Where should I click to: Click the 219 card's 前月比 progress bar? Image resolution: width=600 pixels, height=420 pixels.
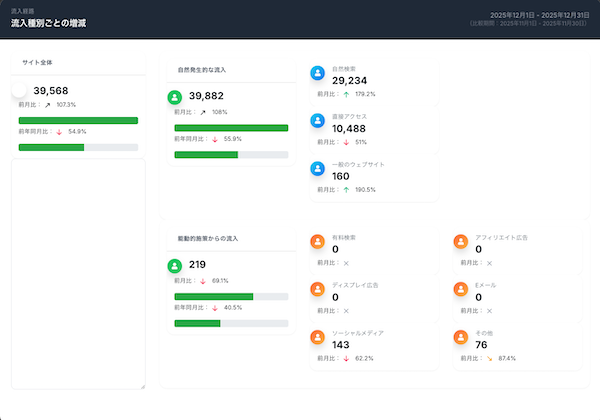pos(231,296)
